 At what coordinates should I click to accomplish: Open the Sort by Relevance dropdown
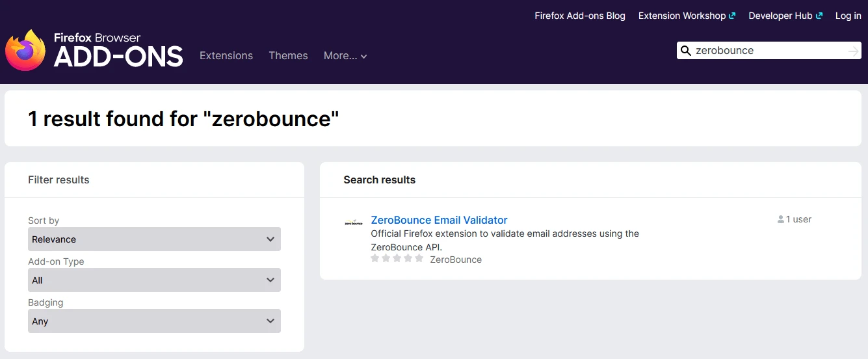[x=154, y=239]
